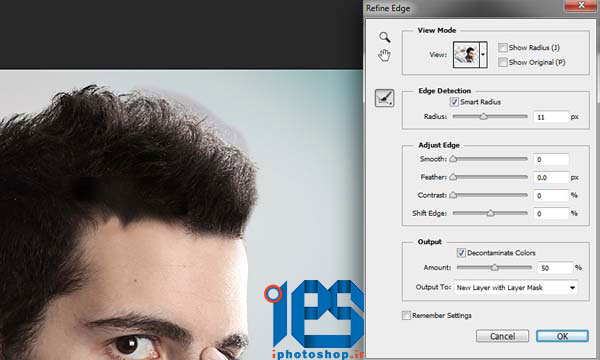Click the Smooth value input field

551,160
